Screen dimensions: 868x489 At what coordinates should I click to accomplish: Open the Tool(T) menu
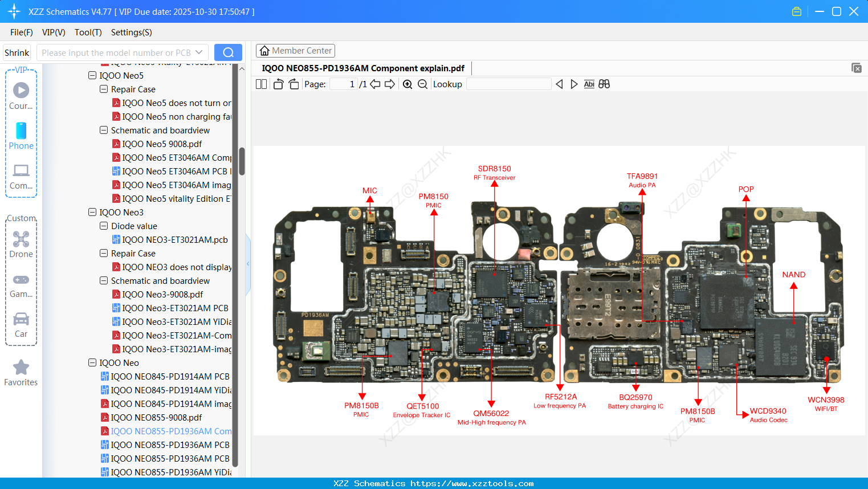(88, 32)
